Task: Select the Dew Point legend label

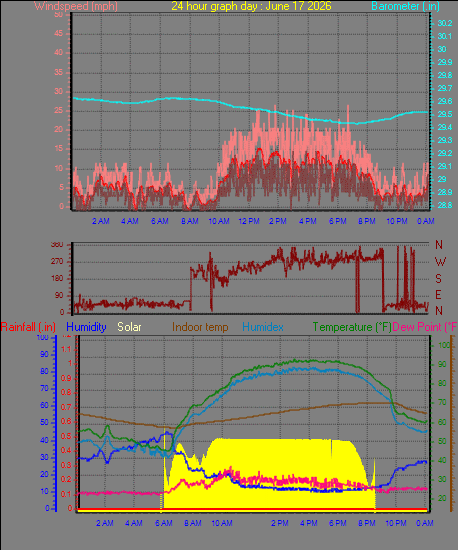Action: pyautogui.click(x=425, y=327)
